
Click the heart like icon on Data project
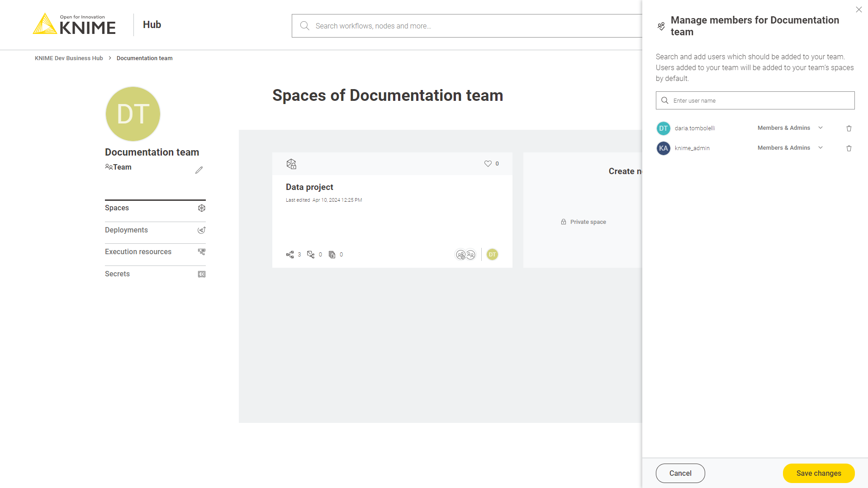(488, 164)
